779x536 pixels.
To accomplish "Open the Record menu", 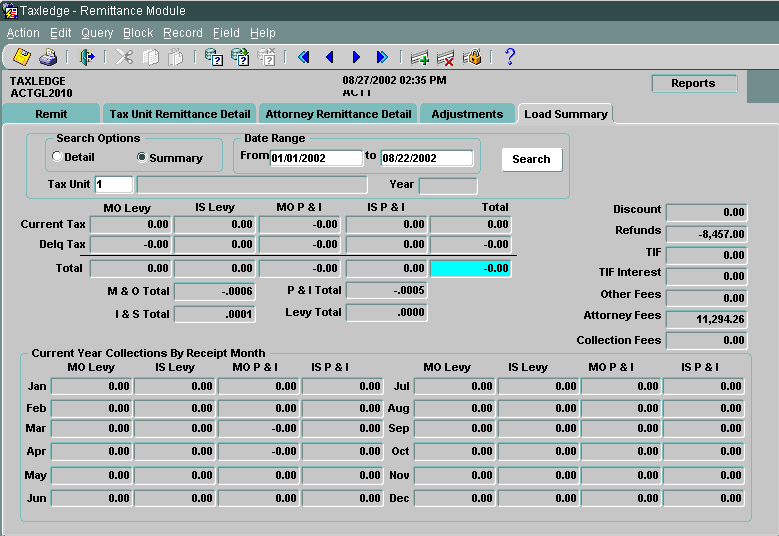I will point(183,33).
